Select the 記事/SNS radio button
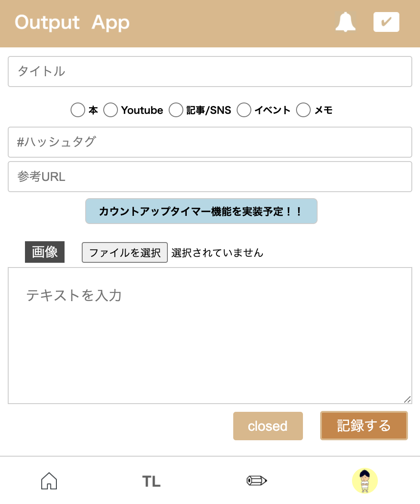Image resolution: width=420 pixels, height=504 pixels. [x=176, y=110]
